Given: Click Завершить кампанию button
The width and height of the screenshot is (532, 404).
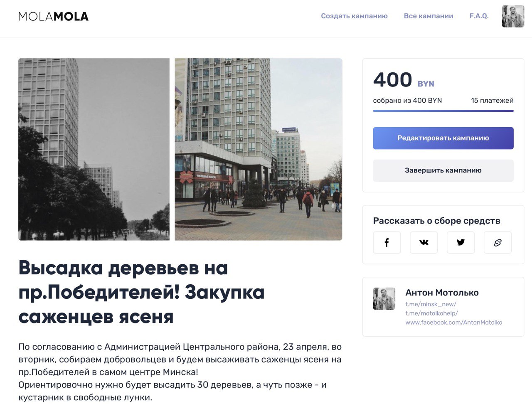Looking at the screenshot, I should [x=443, y=170].
